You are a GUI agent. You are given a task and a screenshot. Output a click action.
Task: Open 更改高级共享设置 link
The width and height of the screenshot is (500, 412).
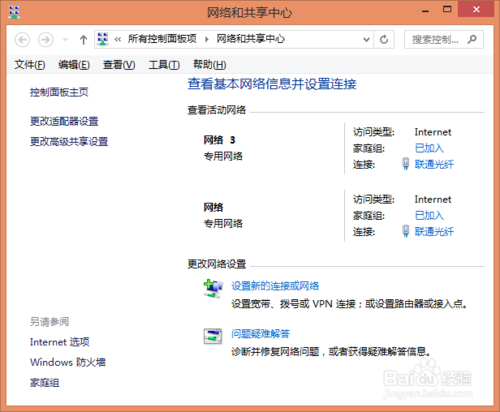click(69, 142)
